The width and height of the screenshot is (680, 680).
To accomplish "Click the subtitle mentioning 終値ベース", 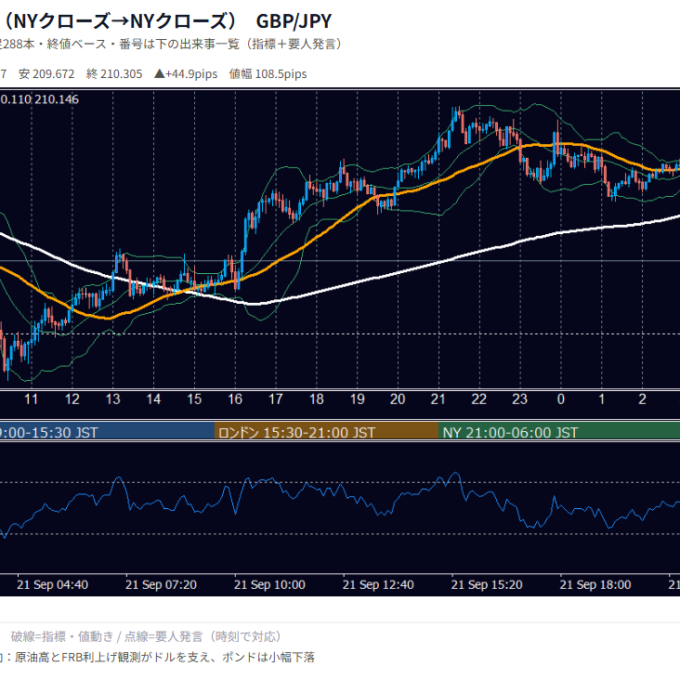I will [171, 44].
